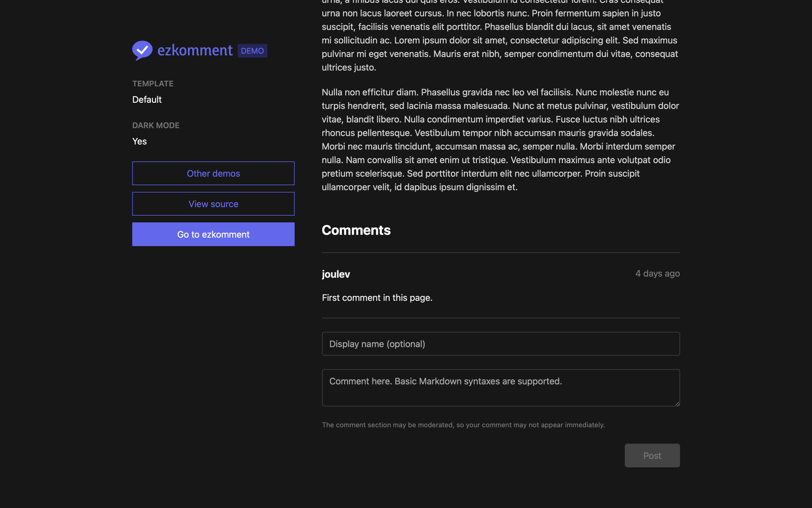The image size is (812, 508).
Task: Click the 4 days ago timestamp
Action: (x=658, y=273)
